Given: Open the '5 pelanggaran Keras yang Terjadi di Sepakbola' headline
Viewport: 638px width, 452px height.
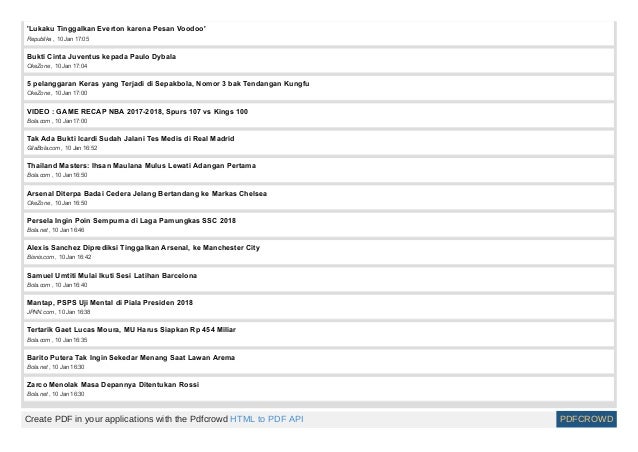Looking at the screenshot, I should pos(168,84).
